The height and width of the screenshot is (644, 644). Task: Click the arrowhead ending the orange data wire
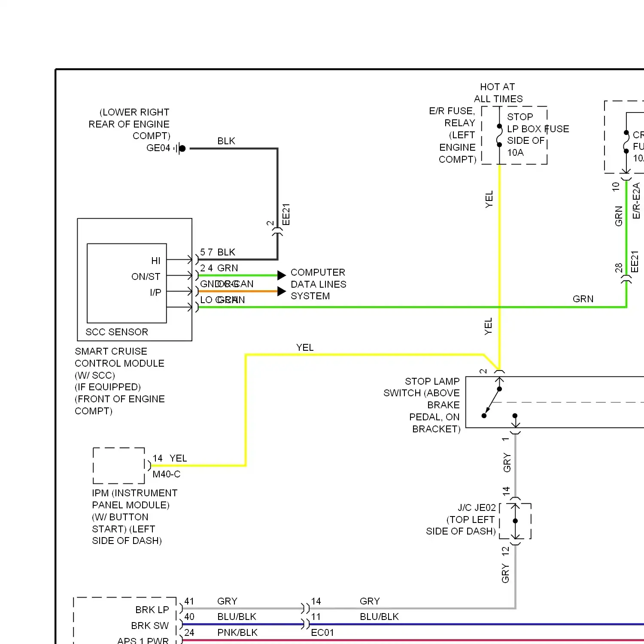282,291
